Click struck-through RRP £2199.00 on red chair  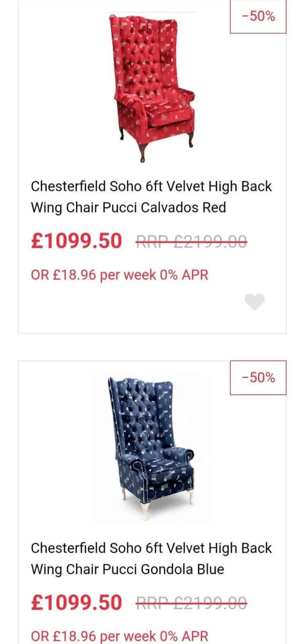191,241
